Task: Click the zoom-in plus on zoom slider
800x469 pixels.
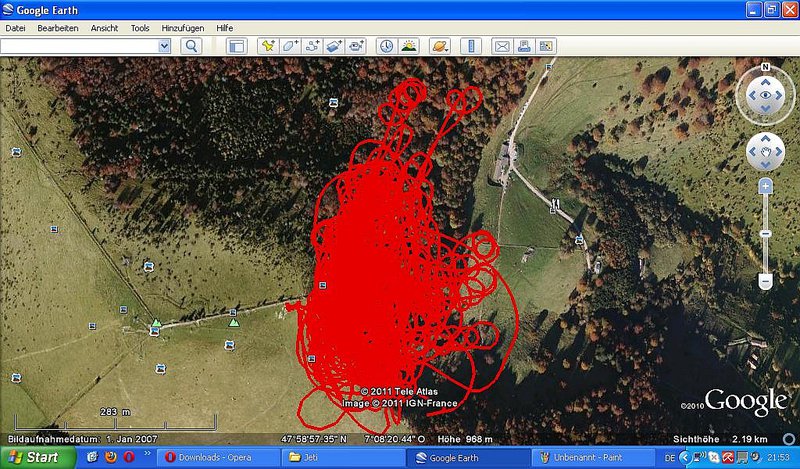Action: [x=765, y=186]
